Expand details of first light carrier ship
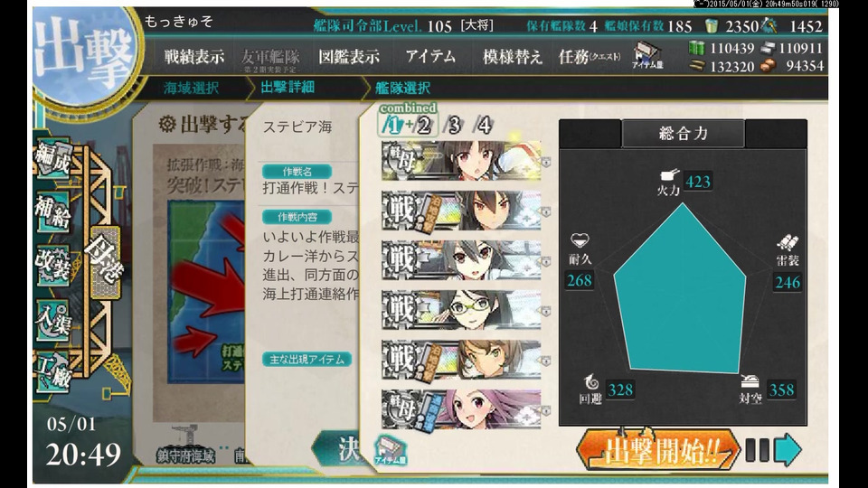Viewport: 868px width, 488px height. pyautogui.click(x=546, y=162)
